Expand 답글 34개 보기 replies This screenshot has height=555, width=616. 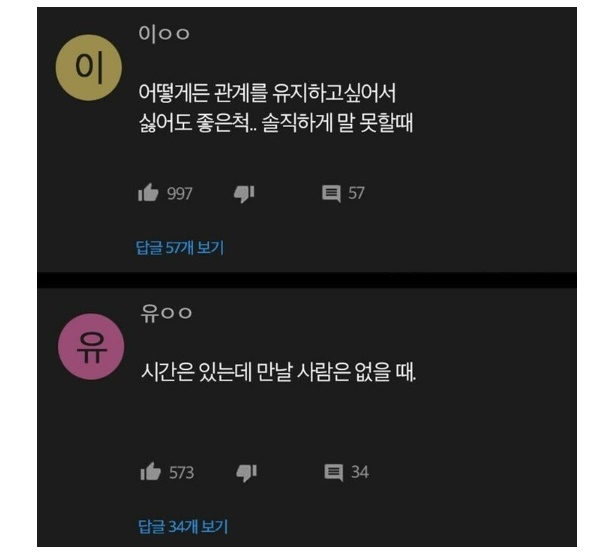point(183,526)
